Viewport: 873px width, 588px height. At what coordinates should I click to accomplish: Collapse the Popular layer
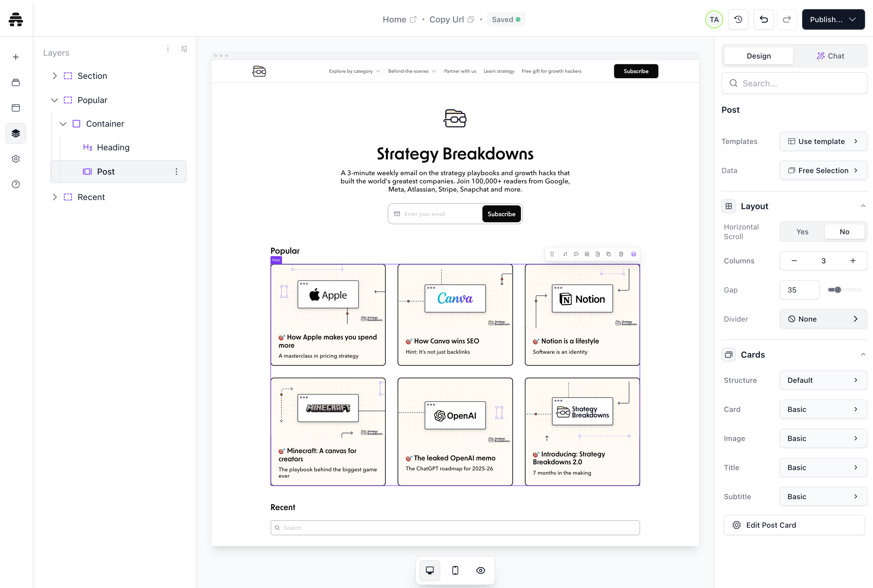point(55,100)
